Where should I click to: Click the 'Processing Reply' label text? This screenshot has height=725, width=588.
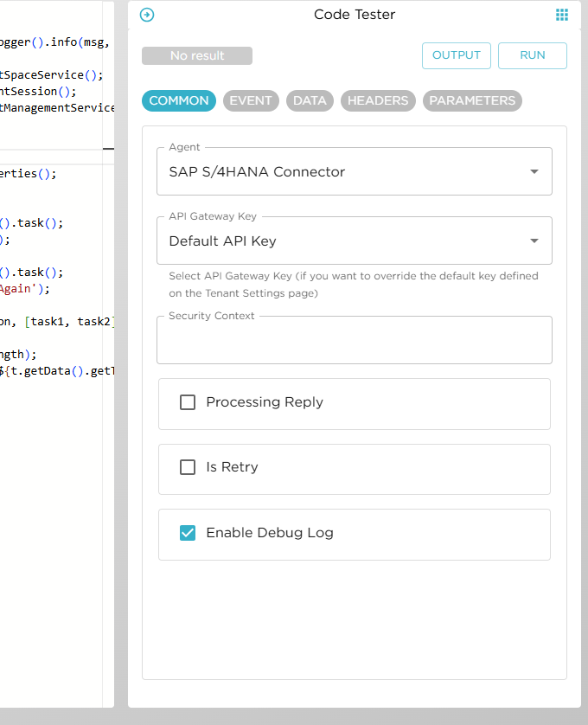click(x=265, y=402)
